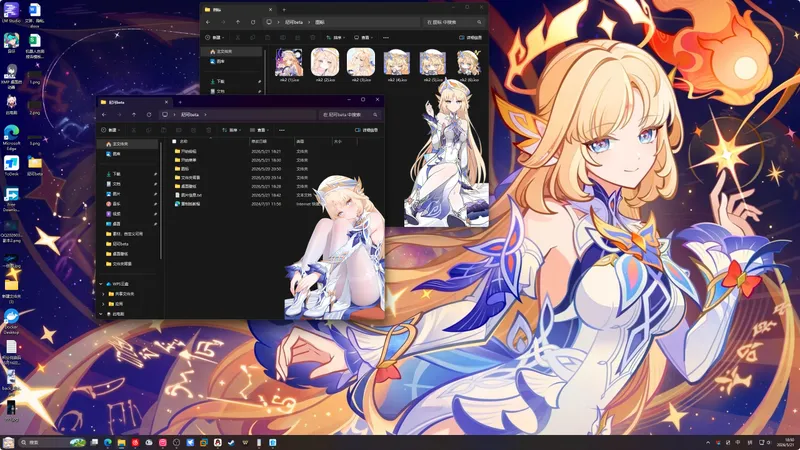The height and width of the screenshot is (450, 800).
Task: Click the search field of back Explorer window
Action: (453, 22)
